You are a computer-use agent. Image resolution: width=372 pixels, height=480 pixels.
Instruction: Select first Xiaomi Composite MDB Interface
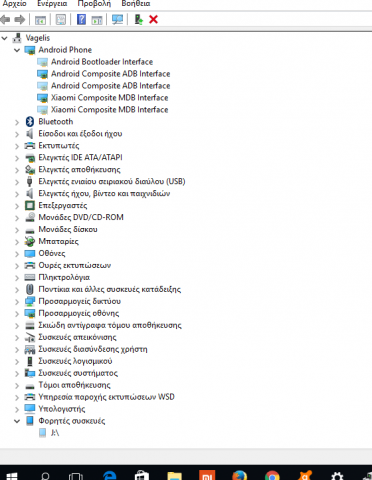pos(109,98)
